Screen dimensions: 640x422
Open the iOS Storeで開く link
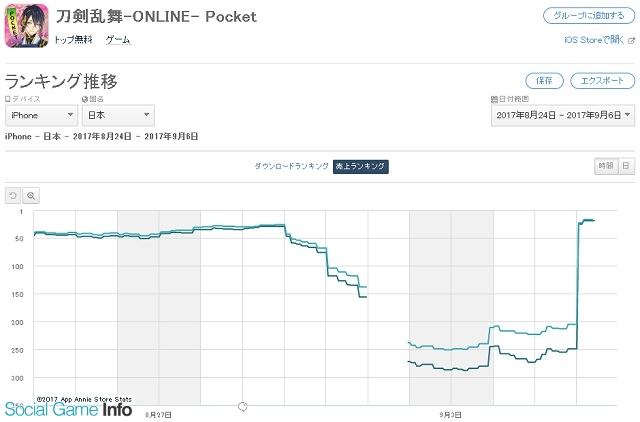point(594,40)
